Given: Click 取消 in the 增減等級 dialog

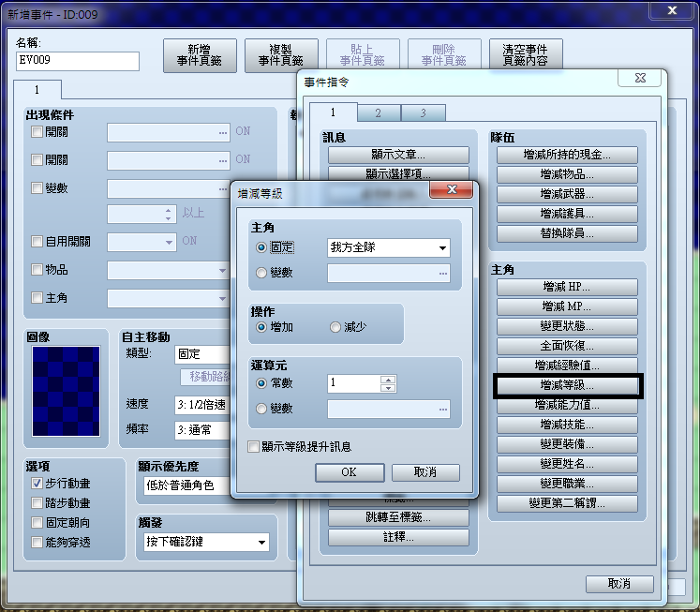Looking at the screenshot, I should [x=425, y=472].
